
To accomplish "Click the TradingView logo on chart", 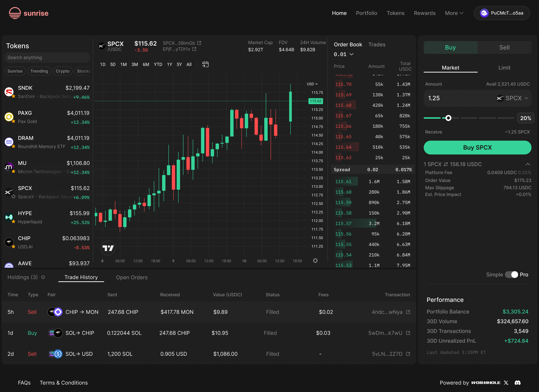I will 108,248.
